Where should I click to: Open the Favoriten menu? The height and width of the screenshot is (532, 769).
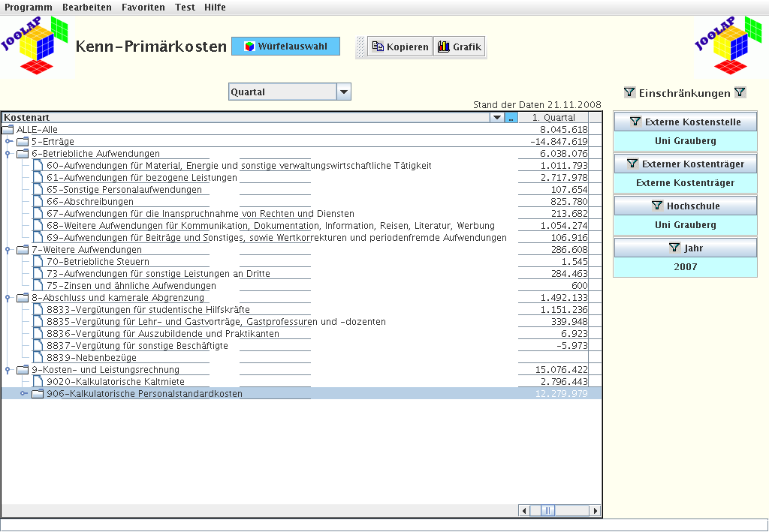pos(143,8)
